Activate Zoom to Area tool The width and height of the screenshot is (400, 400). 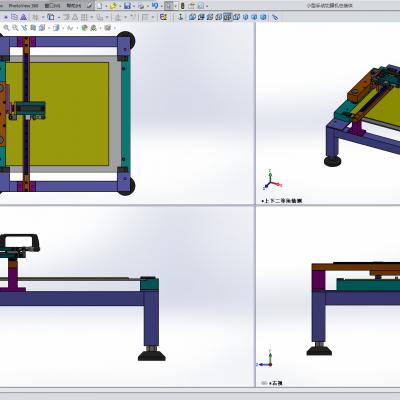click(15, 28)
